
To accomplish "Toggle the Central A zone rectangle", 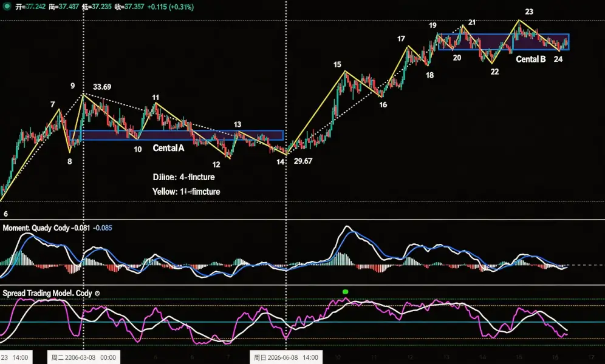I will click(x=176, y=133).
